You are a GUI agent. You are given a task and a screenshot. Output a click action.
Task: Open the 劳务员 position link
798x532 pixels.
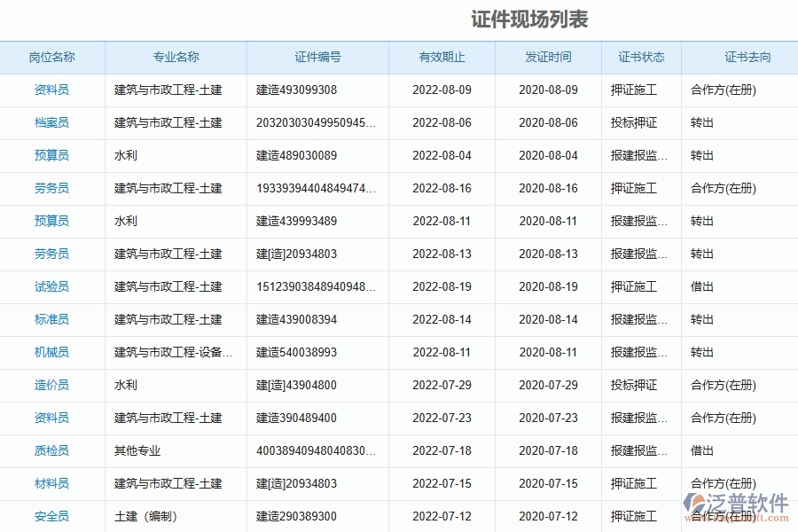pos(51,188)
